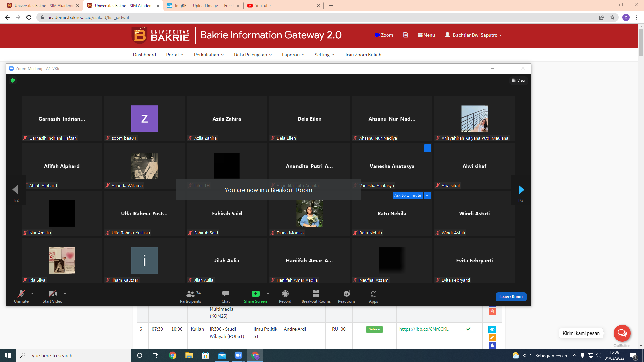Open the Chrome three-dot menu
The width and height of the screenshot is (644, 362).
click(637, 17)
